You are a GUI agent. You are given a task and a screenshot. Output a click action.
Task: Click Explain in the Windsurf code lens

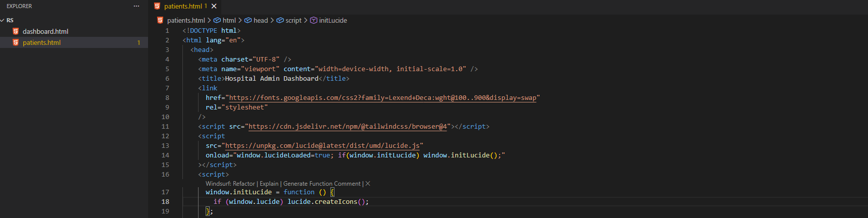click(x=269, y=184)
